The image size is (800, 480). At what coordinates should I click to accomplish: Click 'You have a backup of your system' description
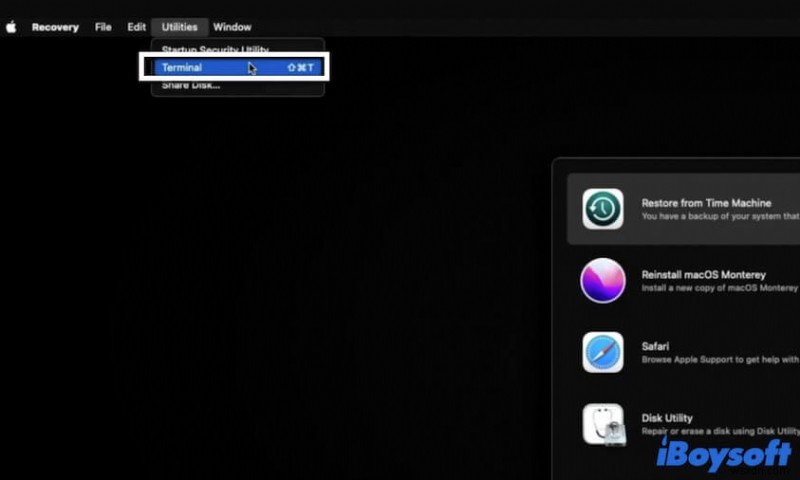click(720, 216)
